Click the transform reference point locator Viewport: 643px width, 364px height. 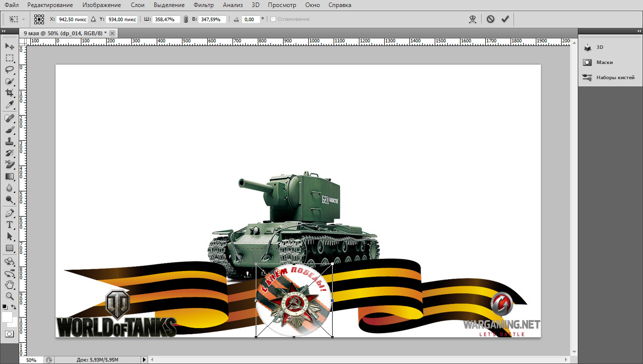tap(39, 19)
